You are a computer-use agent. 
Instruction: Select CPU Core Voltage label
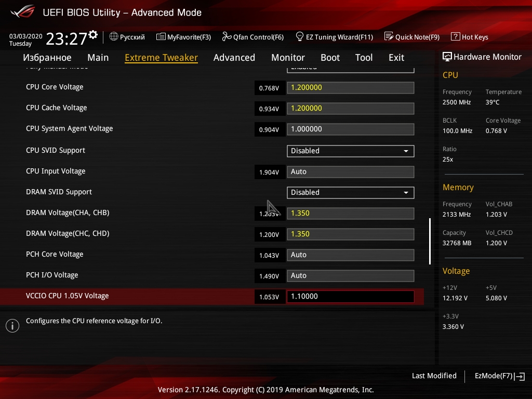coord(55,87)
